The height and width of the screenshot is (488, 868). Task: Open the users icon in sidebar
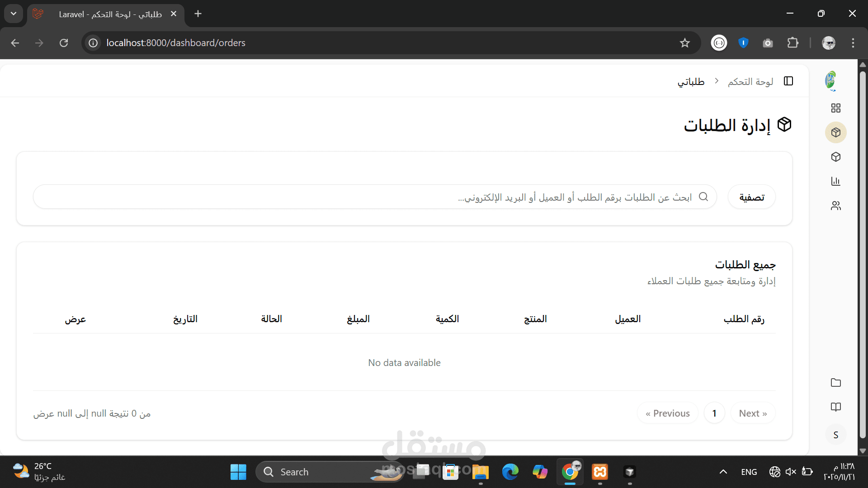point(835,206)
